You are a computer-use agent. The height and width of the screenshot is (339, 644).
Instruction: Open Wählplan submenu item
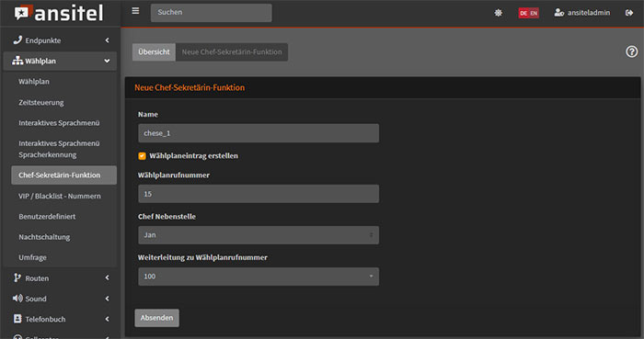pyautogui.click(x=34, y=82)
